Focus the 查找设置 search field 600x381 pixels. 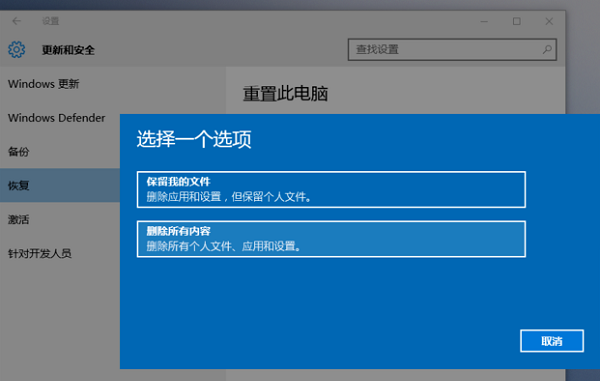point(452,49)
